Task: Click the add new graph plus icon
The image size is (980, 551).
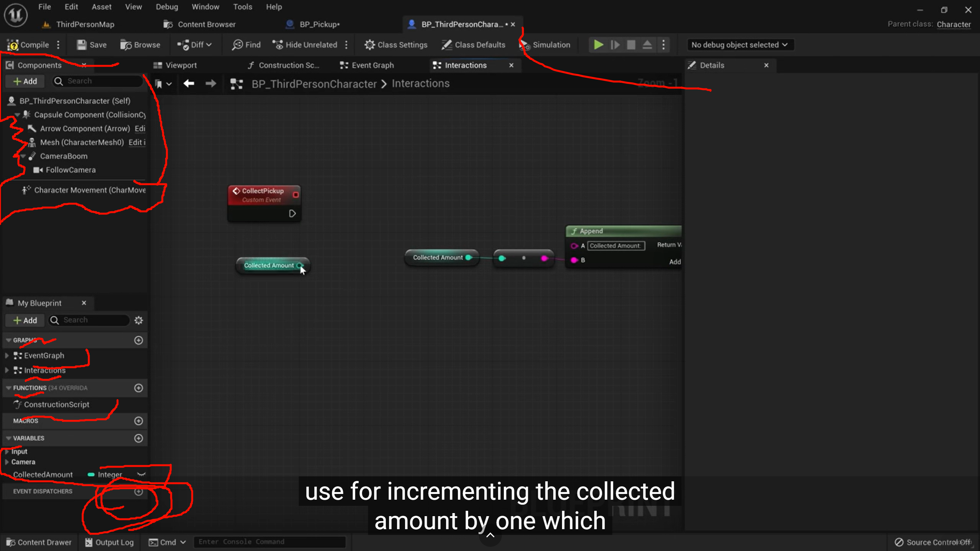Action: point(139,340)
